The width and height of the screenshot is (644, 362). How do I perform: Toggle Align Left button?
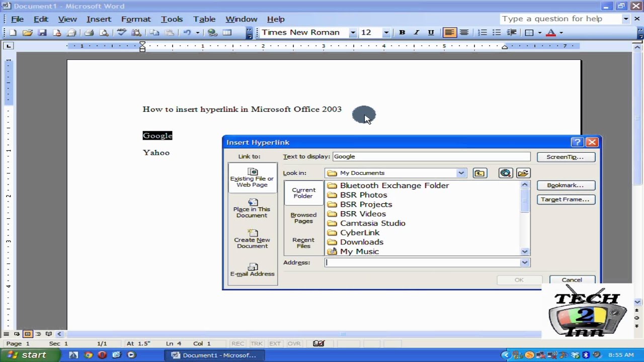pos(449,33)
